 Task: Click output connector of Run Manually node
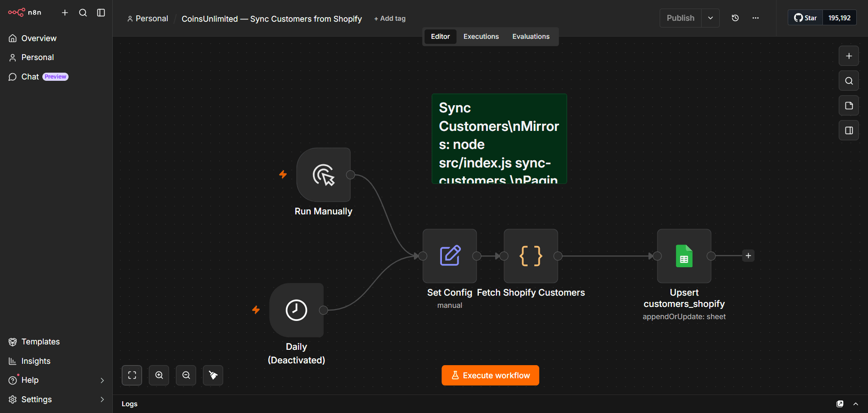[x=350, y=175]
